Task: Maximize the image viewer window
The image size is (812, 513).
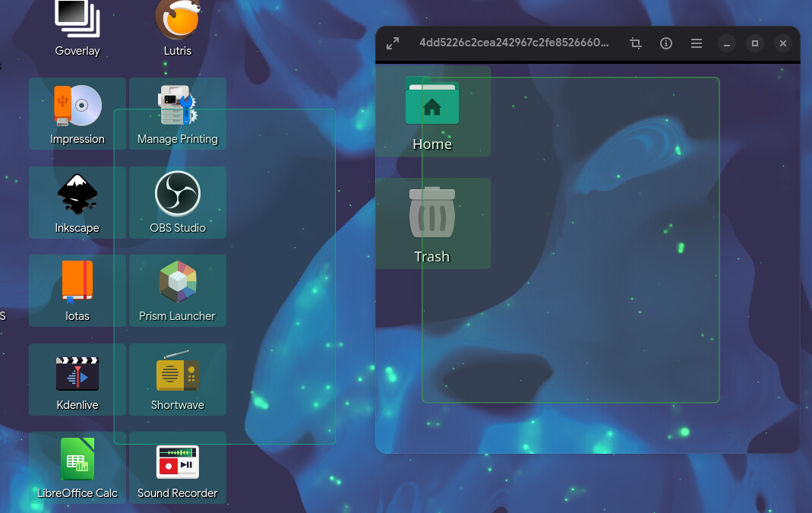Action: pos(755,43)
